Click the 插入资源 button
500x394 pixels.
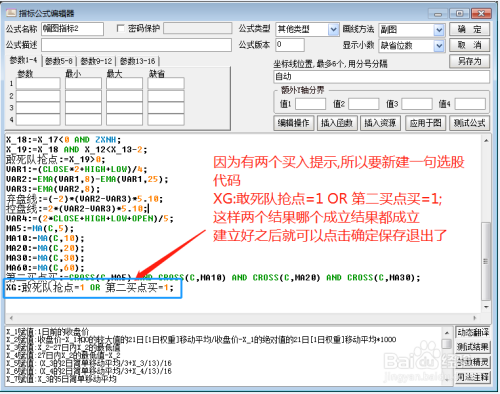point(380,123)
